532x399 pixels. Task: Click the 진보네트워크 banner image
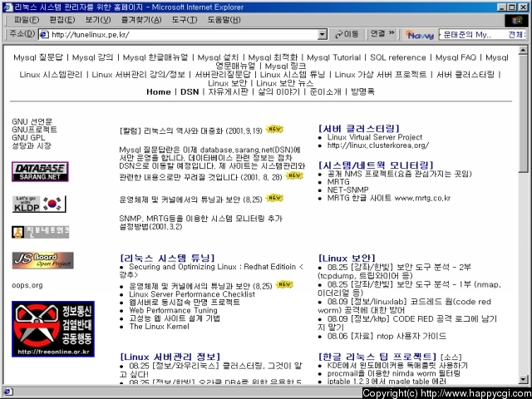click(41, 232)
